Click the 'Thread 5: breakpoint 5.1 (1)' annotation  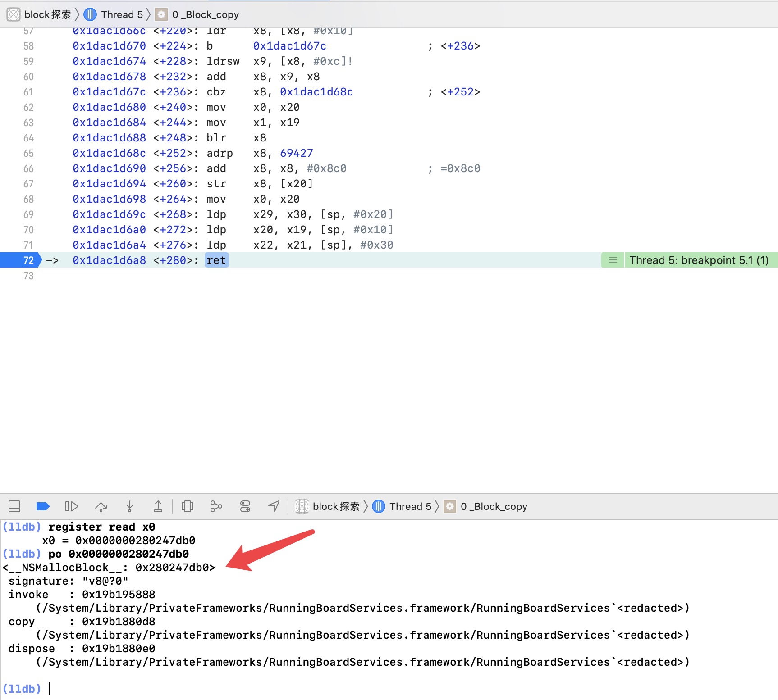coord(699,260)
